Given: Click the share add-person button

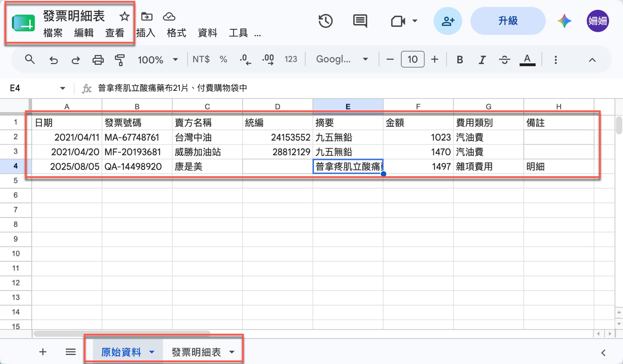Looking at the screenshot, I should 448,21.
